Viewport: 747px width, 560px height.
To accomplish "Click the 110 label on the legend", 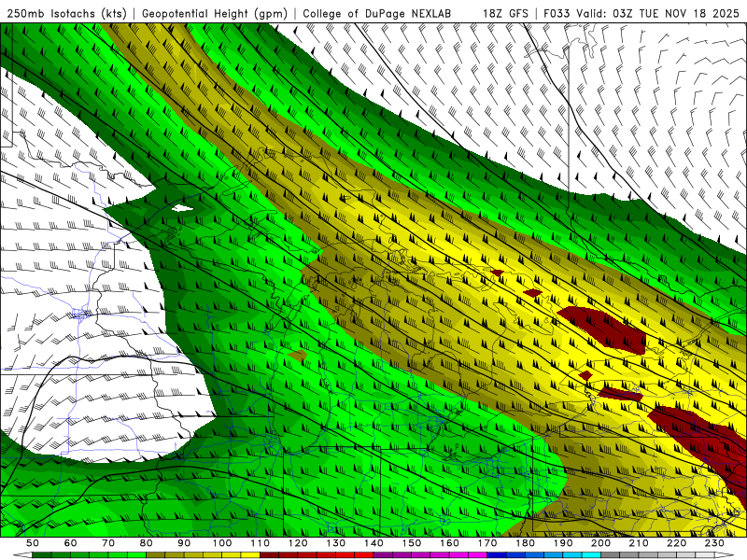I will point(260,543).
